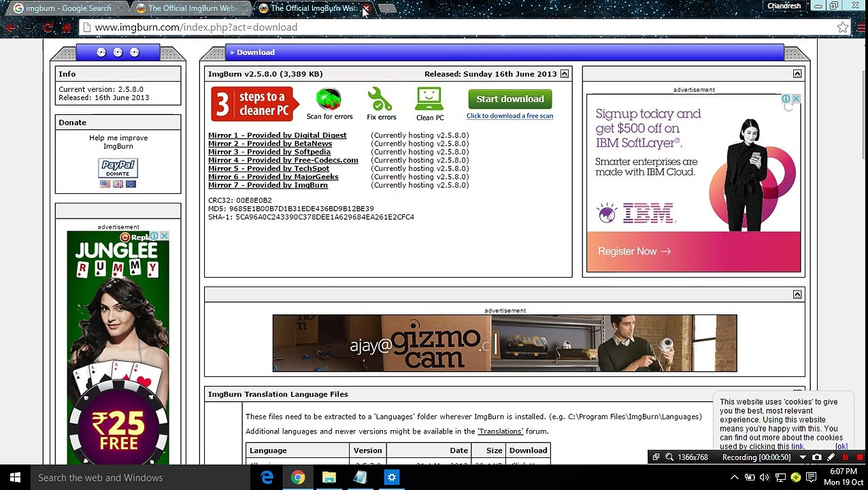This screenshot has height=490, width=868.
Task: Select the MD5 hash text line
Action: coord(290,209)
